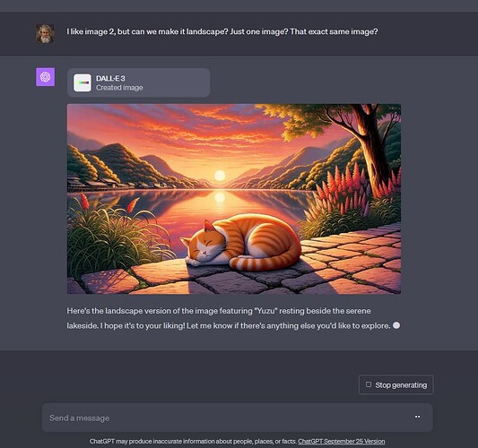Click the user profile avatar picture
Screen dimensions: 478x448
46,34
